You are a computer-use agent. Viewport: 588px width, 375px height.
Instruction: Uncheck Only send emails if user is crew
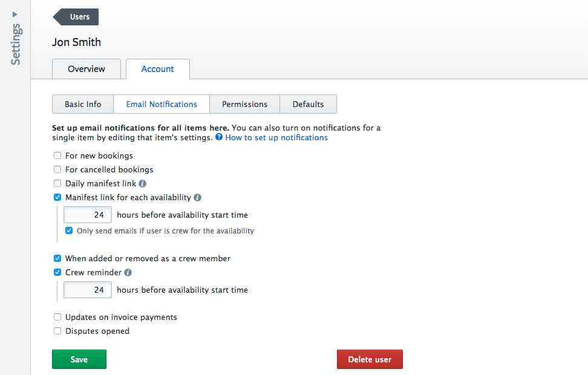coord(69,230)
